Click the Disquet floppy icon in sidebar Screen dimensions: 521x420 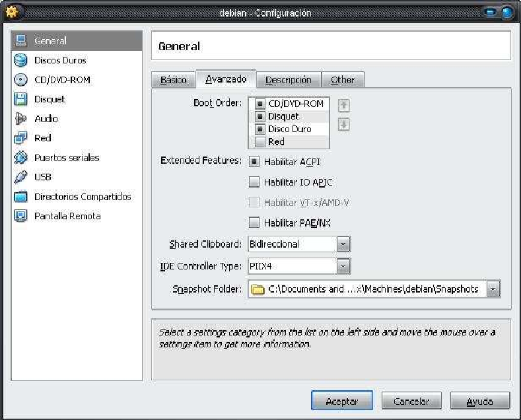point(20,99)
